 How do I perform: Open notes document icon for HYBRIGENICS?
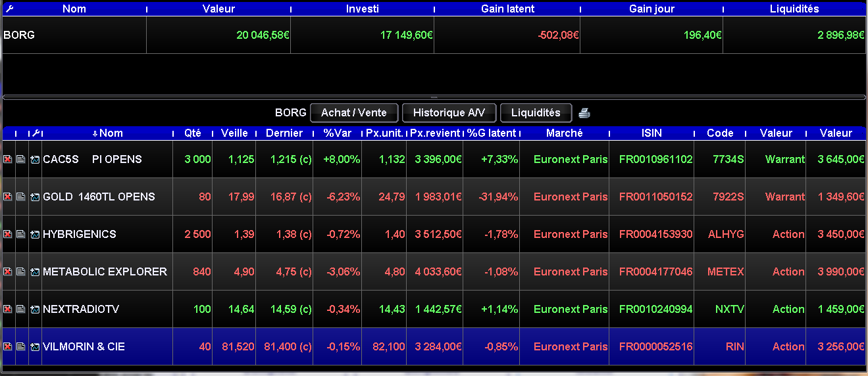[x=20, y=235]
